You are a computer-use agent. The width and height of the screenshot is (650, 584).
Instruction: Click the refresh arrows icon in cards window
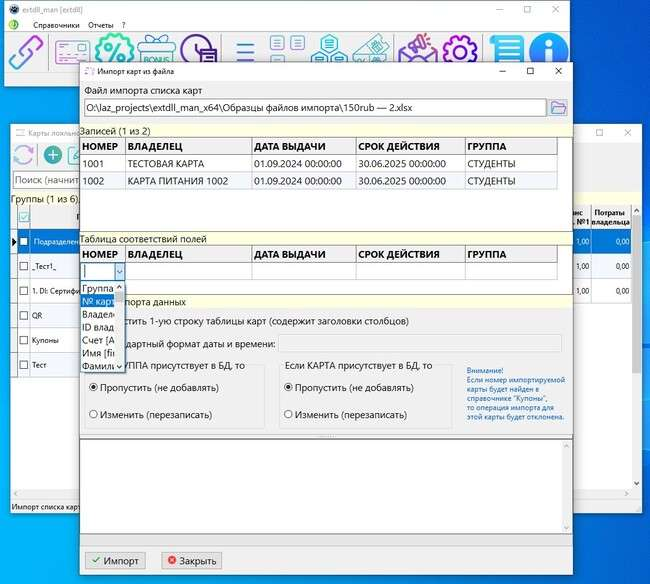23,155
